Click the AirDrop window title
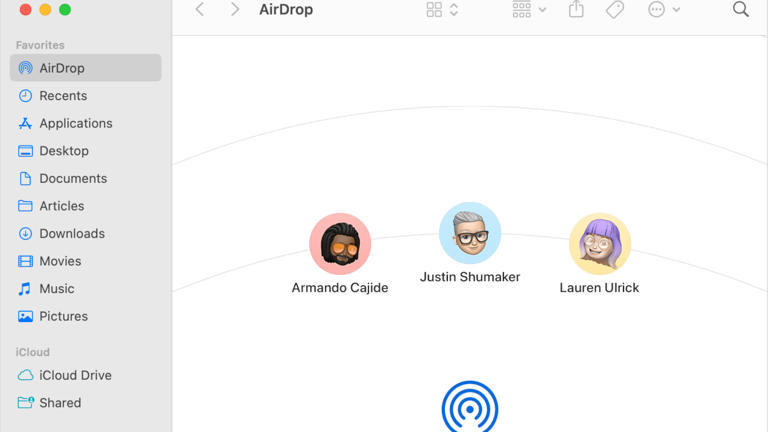 pyautogui.click(x=286, y=9)
